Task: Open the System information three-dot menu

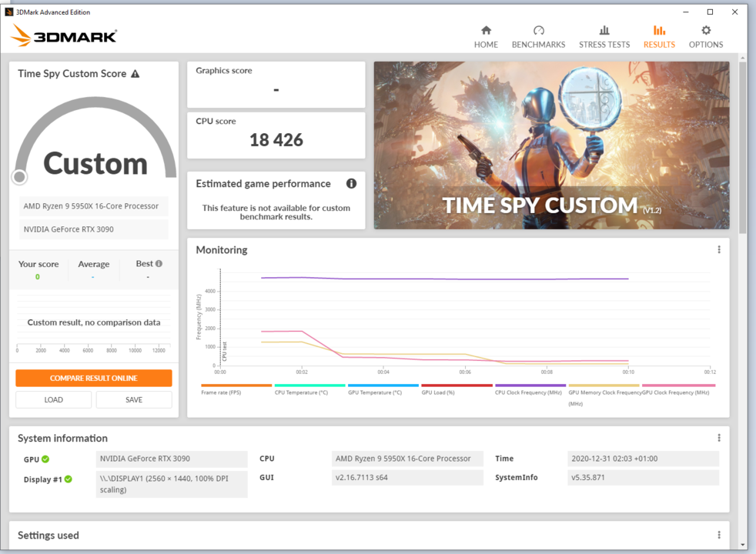Action: [x=719, y=438]
